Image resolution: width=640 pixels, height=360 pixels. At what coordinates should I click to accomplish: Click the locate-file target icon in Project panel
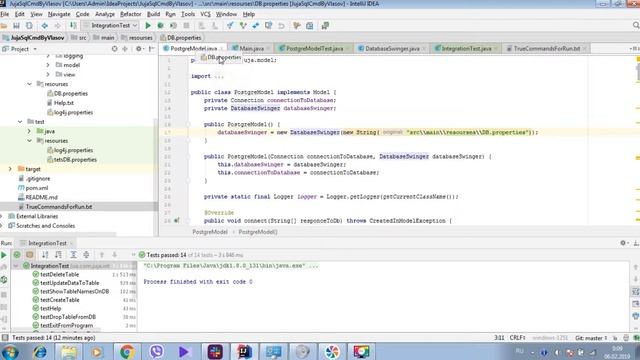tap(115, 49)
